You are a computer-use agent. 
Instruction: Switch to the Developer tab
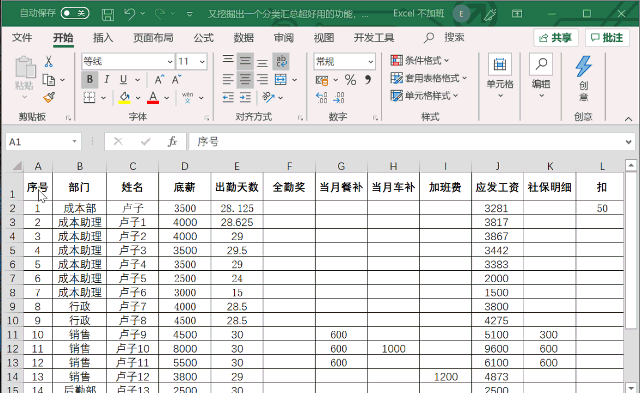coord(374,38)
